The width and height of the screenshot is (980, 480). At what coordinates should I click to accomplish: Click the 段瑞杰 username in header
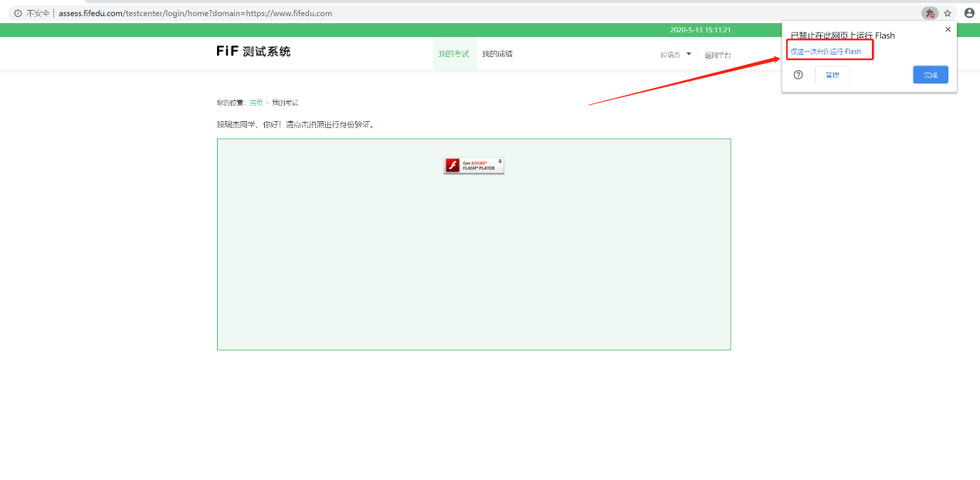pos(670,55)
